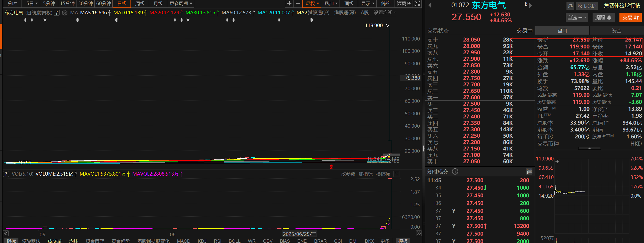
Task: Click 2025/06/25/三 date label
Action: (x=299, y=234)
